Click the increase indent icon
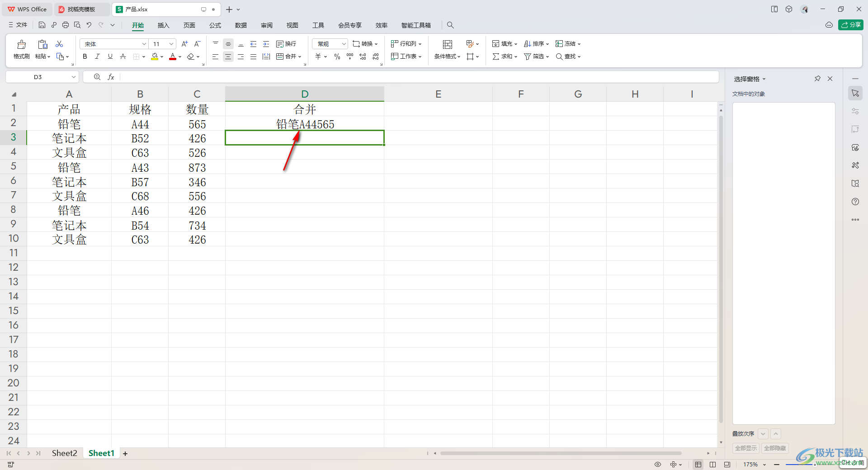This screenshot has width=868, height=470. [x=266, y=44]
